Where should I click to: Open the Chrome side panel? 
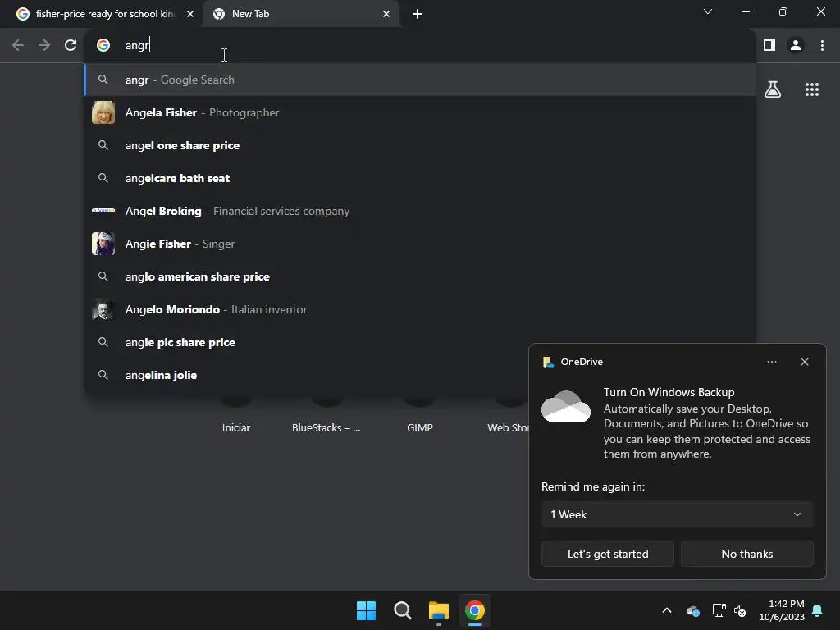coord(769,46)
